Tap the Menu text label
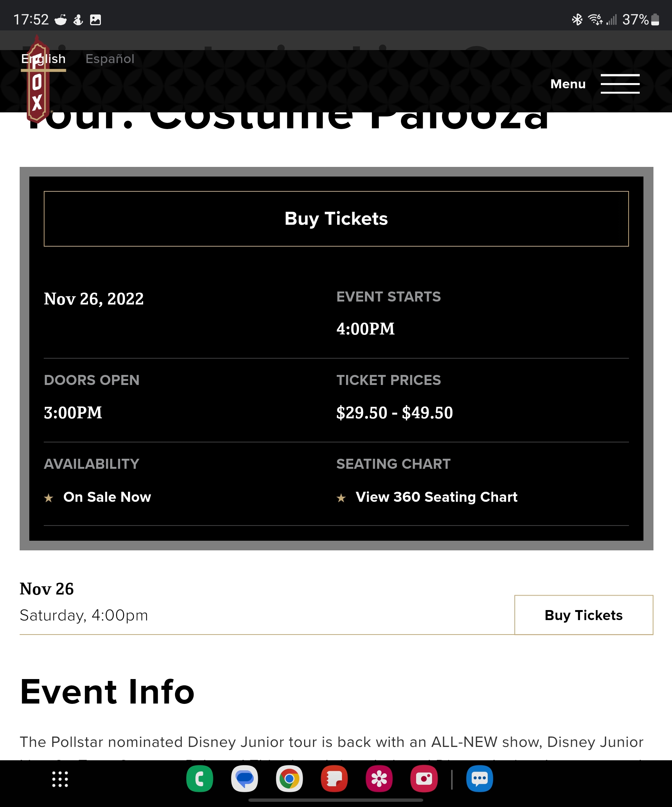Screen dimensions: 672x807 pos(568,84)
